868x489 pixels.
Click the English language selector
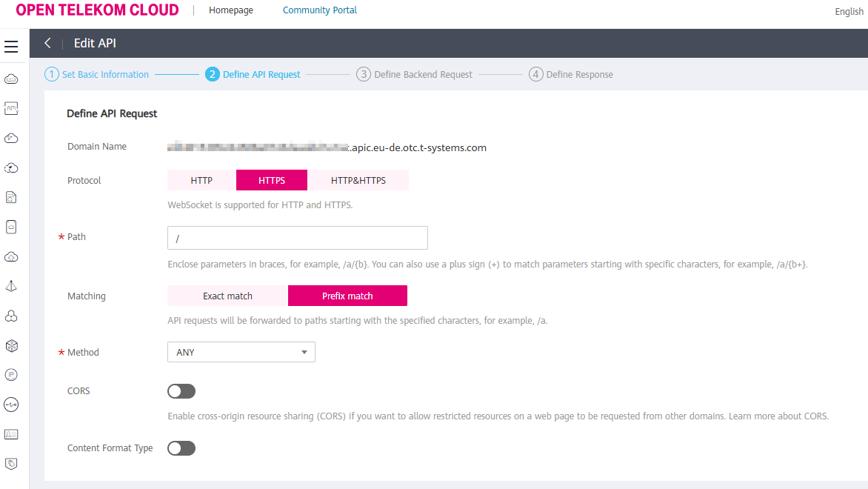[x=848, y=11]
